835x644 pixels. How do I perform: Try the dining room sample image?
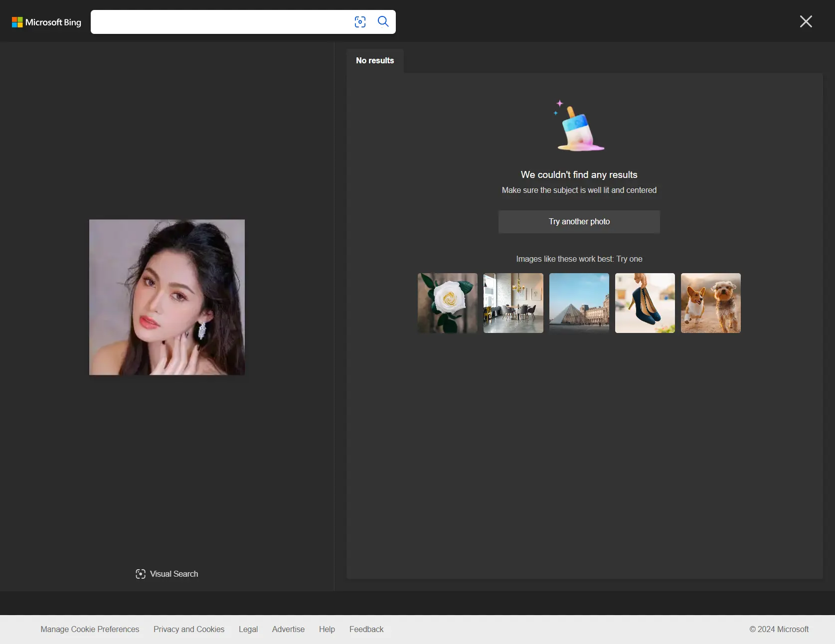click(x=513, y=303)
